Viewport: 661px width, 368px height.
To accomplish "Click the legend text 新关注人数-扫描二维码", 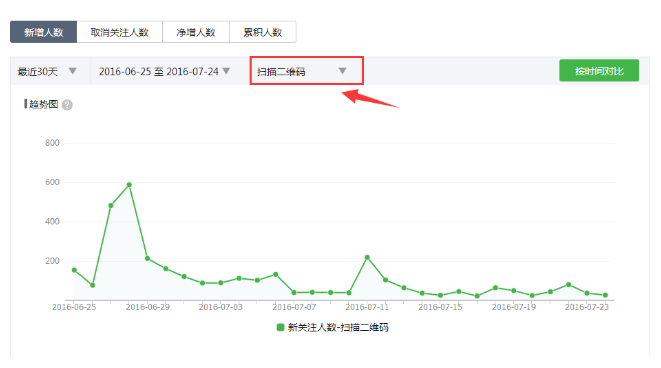I will [x=338, y=327].
